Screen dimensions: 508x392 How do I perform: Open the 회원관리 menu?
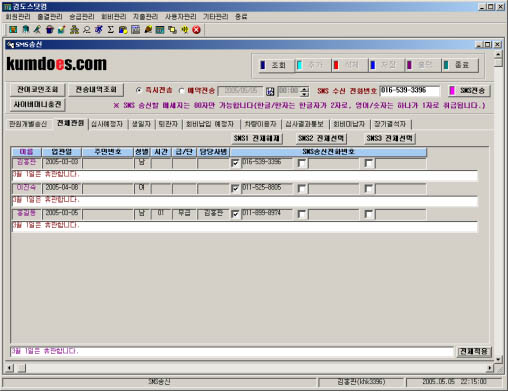[18, 17]
